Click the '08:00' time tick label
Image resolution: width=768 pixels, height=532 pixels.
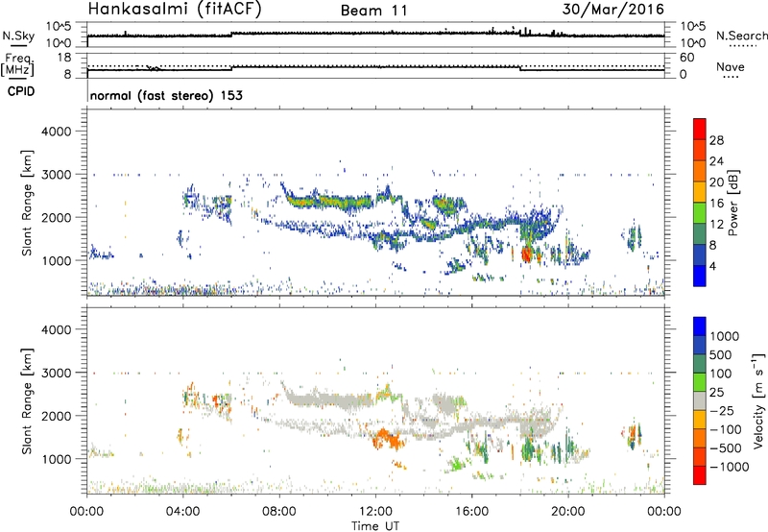click(x=279, y=512)
